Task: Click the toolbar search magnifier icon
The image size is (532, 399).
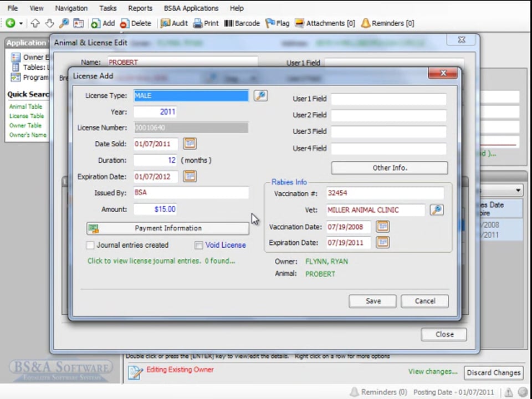Action: [x=64, y=23]
